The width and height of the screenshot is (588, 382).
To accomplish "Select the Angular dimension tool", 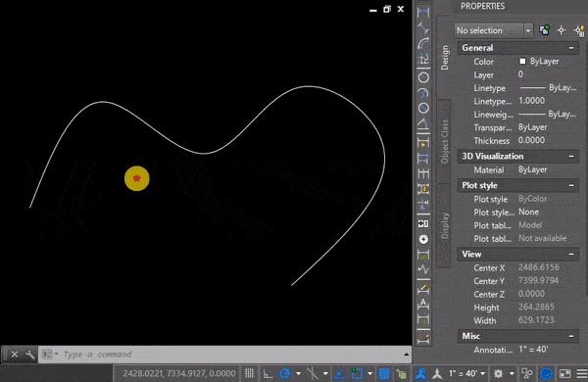I will [x=423, y=123].
